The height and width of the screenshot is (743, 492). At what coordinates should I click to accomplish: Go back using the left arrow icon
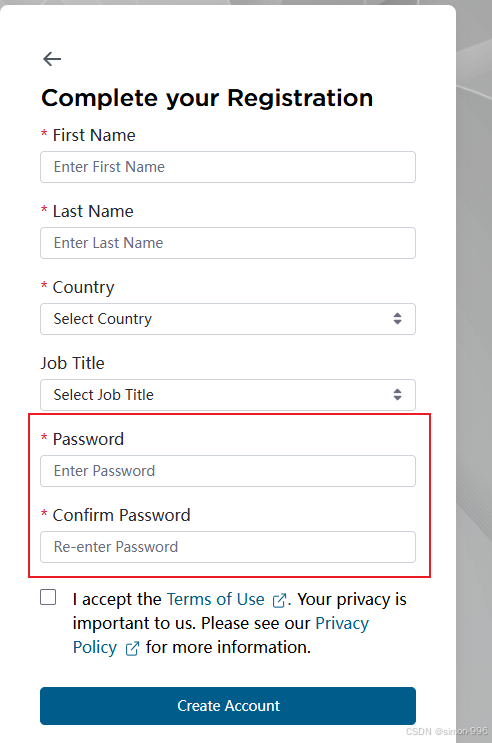tap(52, 59)
